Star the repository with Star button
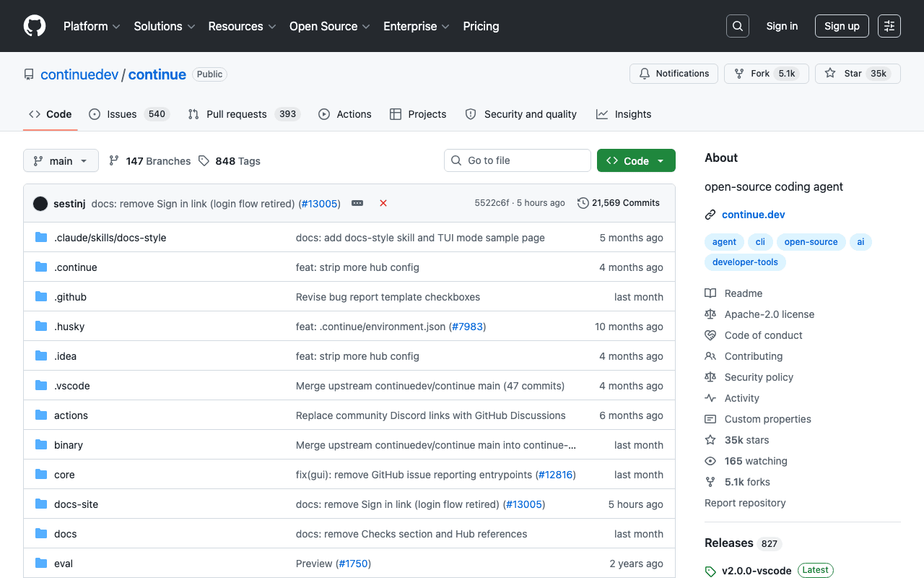Image resolution: width=924 pixels, height=578 pixels. click(x=858, y=74)
